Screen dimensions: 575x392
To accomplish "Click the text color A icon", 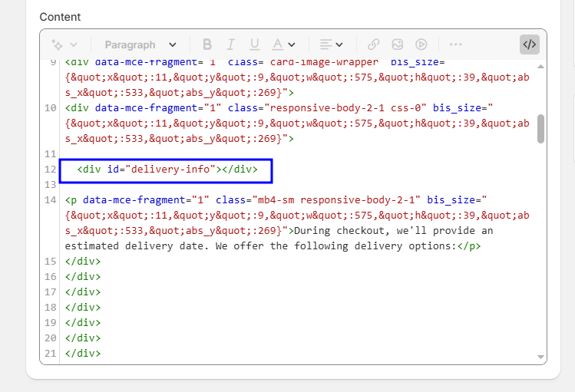I will [278, 44].
